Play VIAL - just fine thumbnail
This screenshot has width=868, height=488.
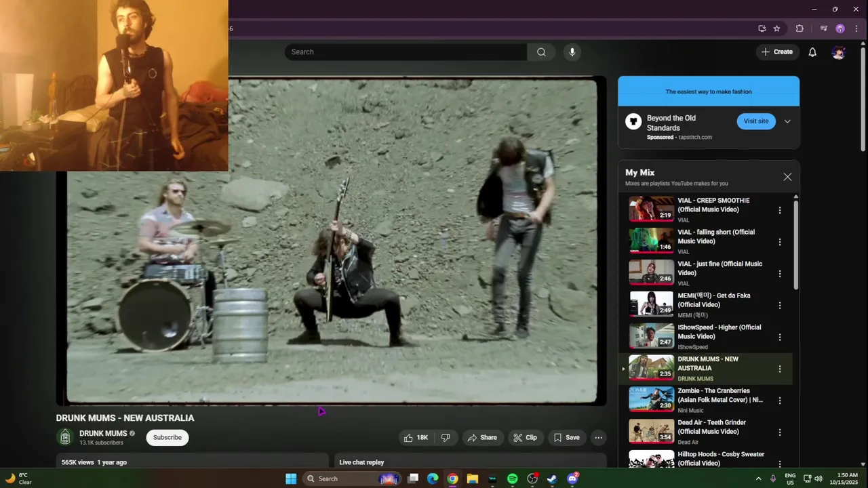[651, 273]
